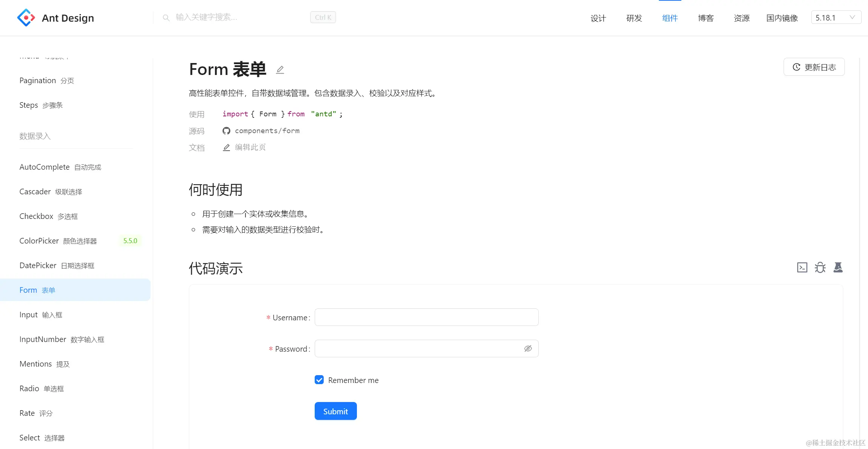This screenshot has height=449, width=868.
Task: Focus the Password input field
Action: click(426, 348)
